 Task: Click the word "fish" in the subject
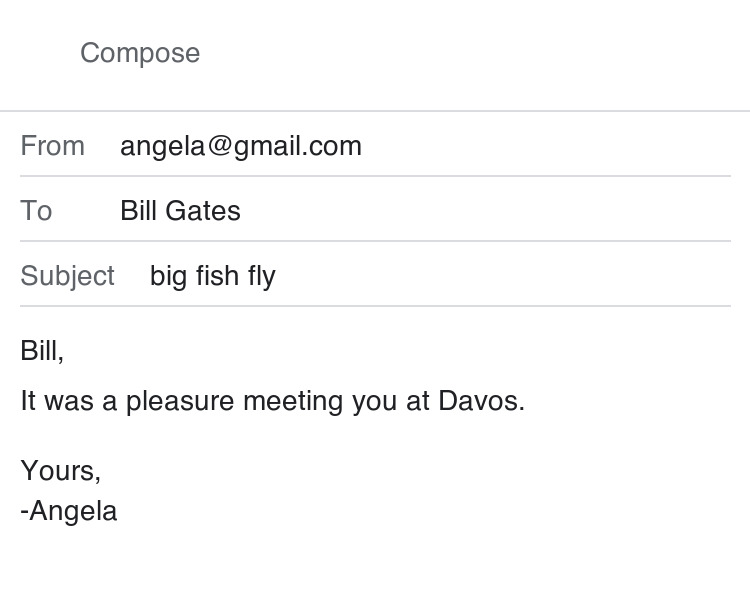pyautogui.click(x=217, y=276)
